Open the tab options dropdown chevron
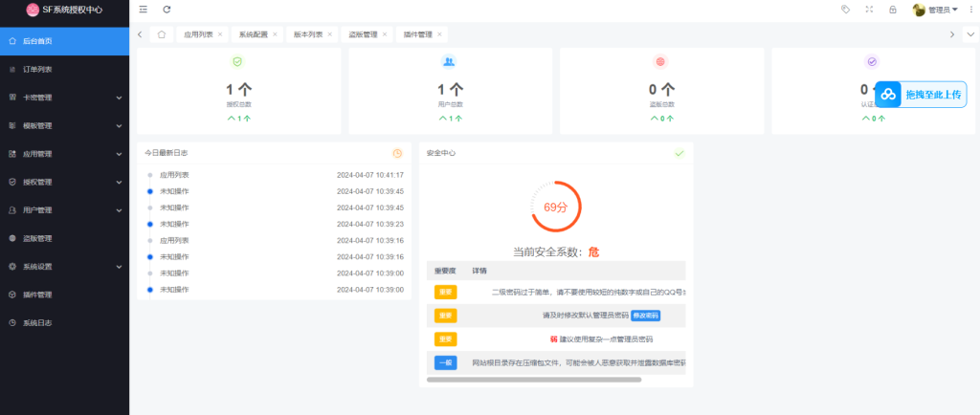 point(970,34)
